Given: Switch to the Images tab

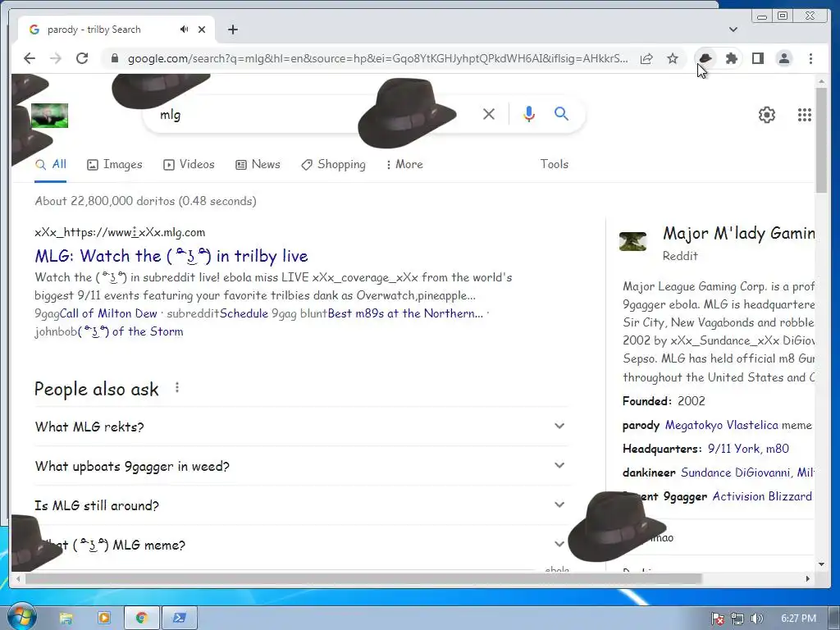Looking at the screenshot, I should point(115,164).
